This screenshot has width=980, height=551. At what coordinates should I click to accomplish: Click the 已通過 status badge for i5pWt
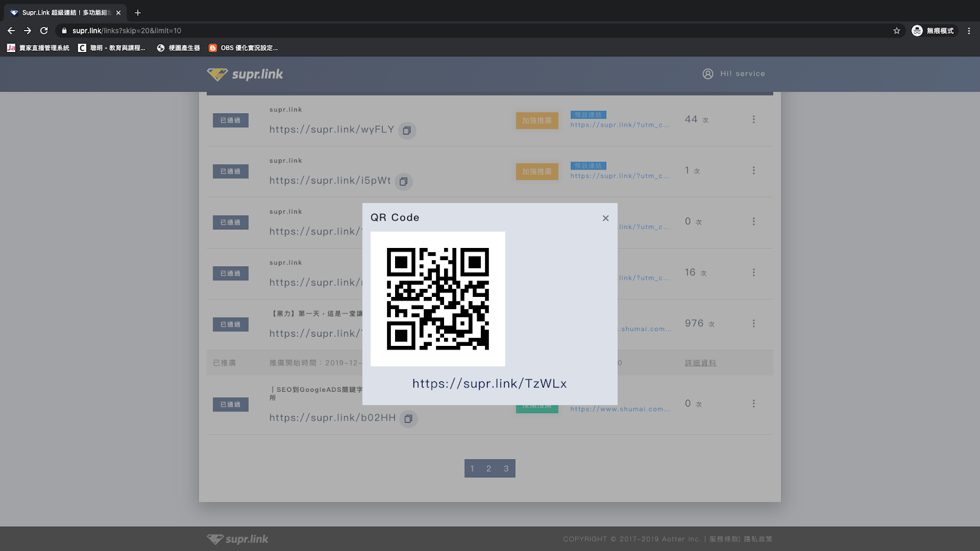tap(231, 171)
